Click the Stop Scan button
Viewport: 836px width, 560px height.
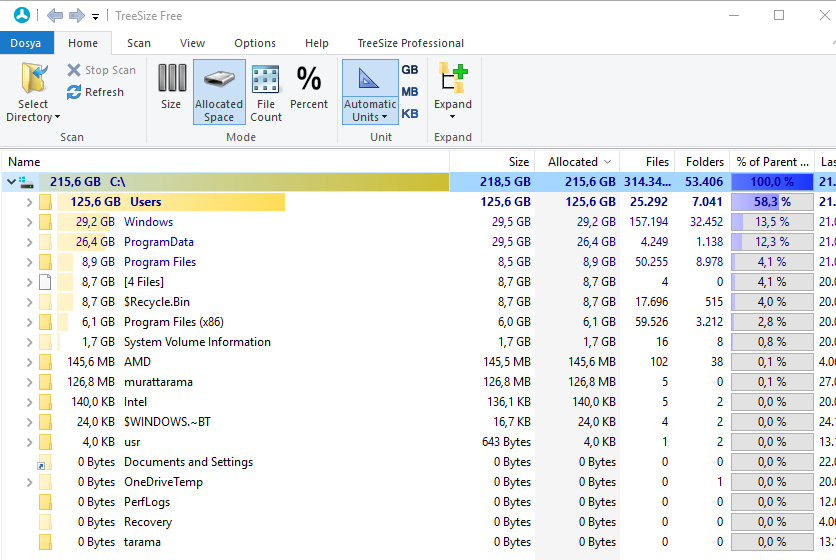101,70
